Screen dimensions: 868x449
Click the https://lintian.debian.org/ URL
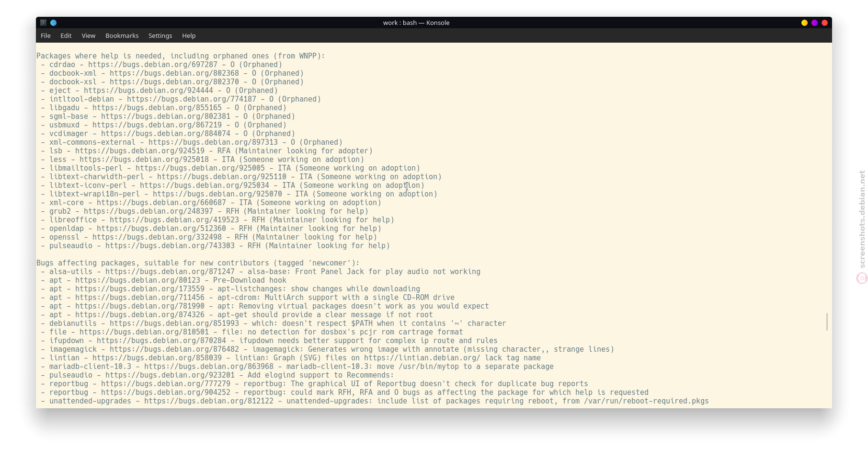422,358
